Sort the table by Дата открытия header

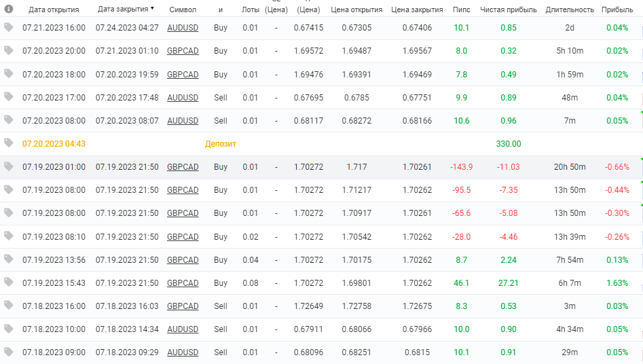point(54,10)
